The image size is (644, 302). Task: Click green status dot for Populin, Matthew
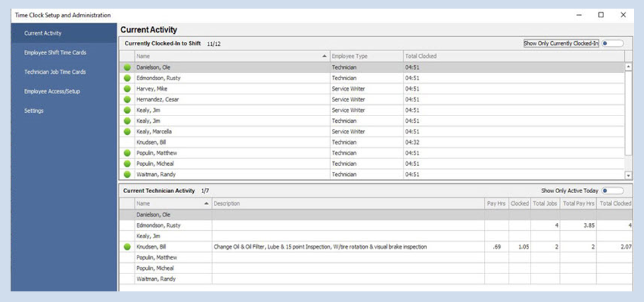click(x=127, y=153)
